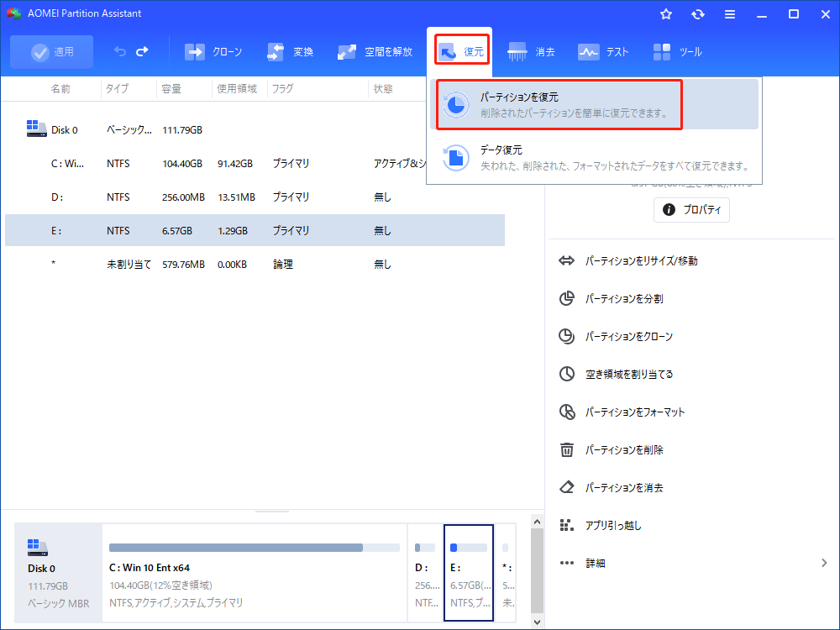Open the ツール tools menu
This screenshot has height=630, width=840.
click(x=677, y=52)
